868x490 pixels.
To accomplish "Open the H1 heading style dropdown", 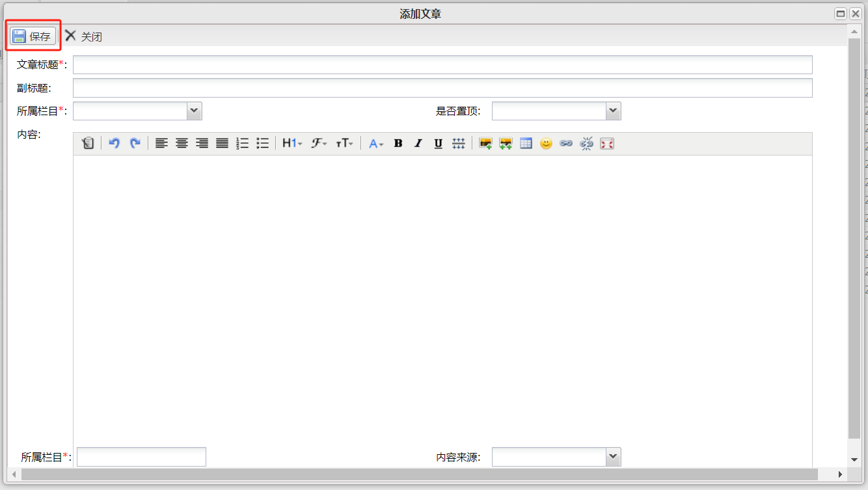I will [x=292, y=144].
